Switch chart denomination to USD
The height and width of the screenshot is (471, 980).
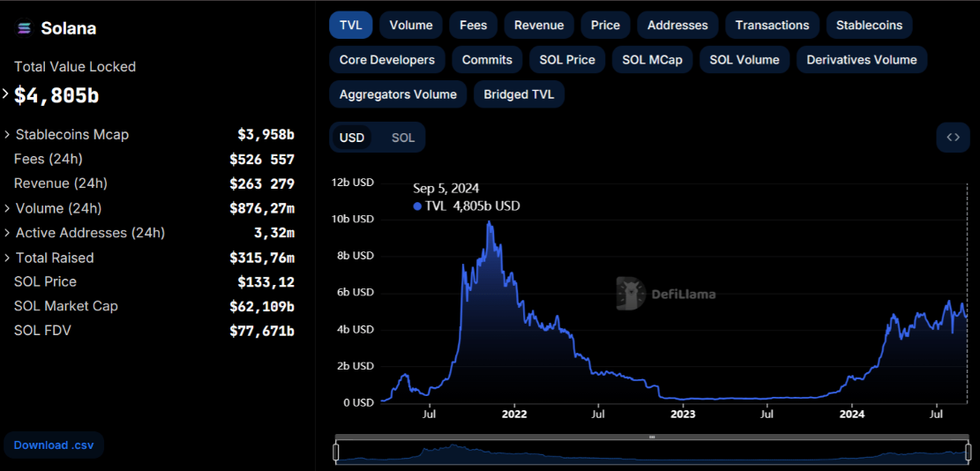point(351,138)
